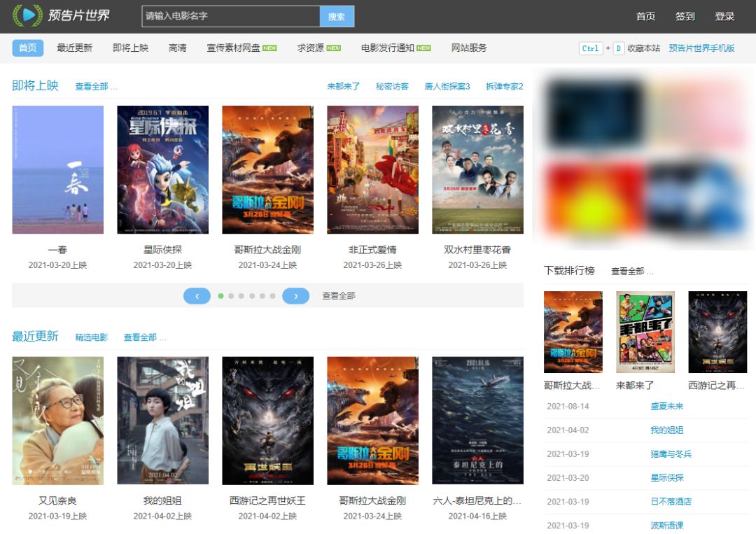The image size is (756, 534).
Task: Open 盛夏未来 in ranking list
Action: click(667, 407)
